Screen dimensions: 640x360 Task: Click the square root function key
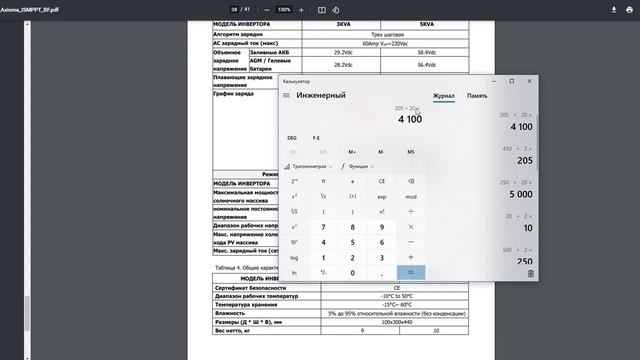pyautogui.click(x=294, y=212)
